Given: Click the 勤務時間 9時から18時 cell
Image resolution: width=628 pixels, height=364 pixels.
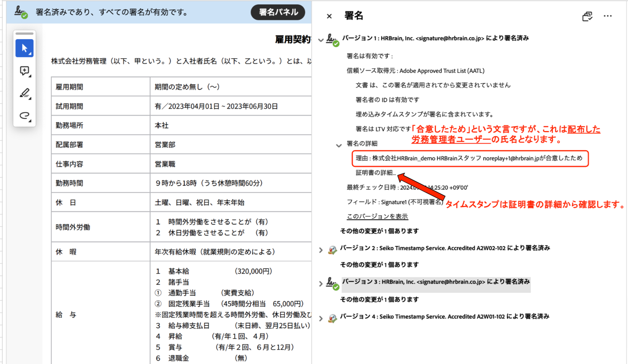Looking at the screenshot, I should (x=231, y=183).
